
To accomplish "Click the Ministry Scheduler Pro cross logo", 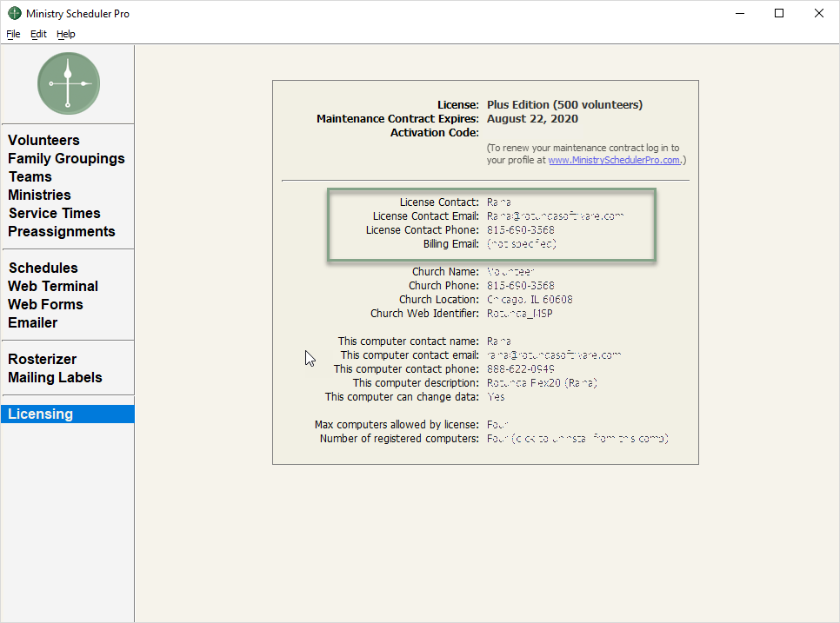I will (x=68, y=83).
